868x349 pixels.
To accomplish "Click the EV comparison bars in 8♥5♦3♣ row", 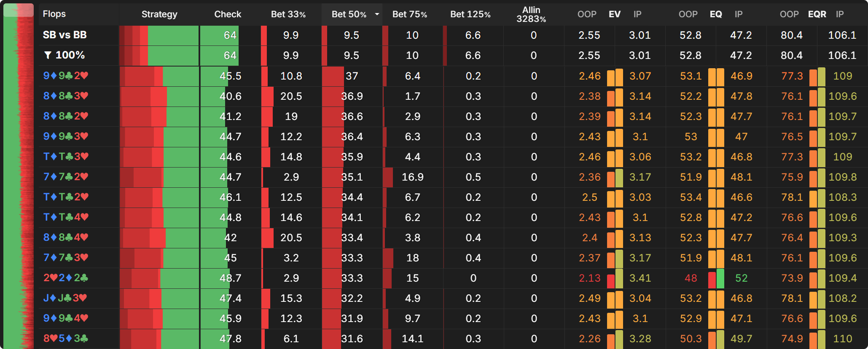I will [615, 339].
